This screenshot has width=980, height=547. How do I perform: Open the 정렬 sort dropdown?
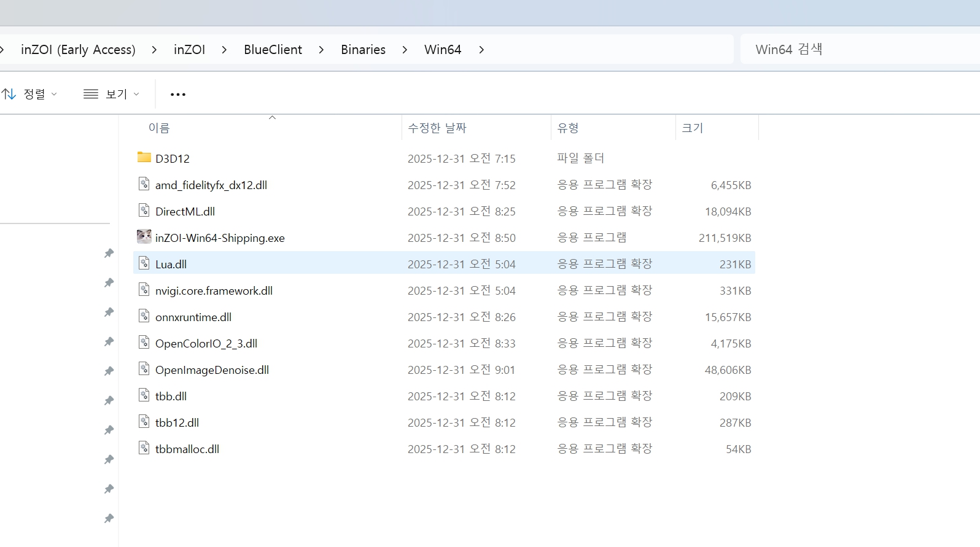[29, 94]
